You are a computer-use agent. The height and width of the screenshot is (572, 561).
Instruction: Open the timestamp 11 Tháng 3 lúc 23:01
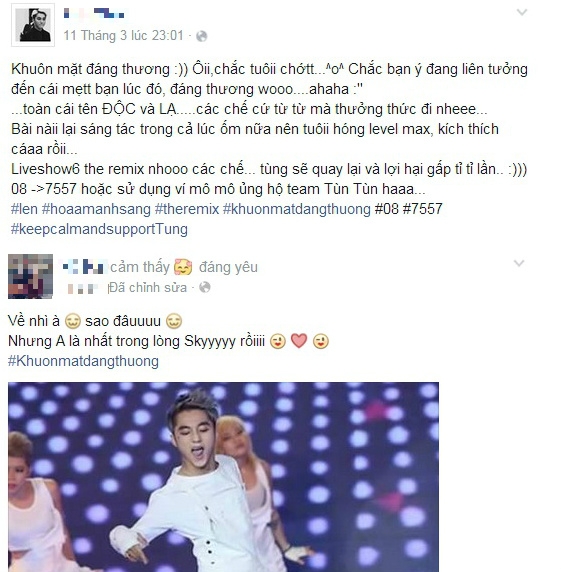[x=123, y=35]
